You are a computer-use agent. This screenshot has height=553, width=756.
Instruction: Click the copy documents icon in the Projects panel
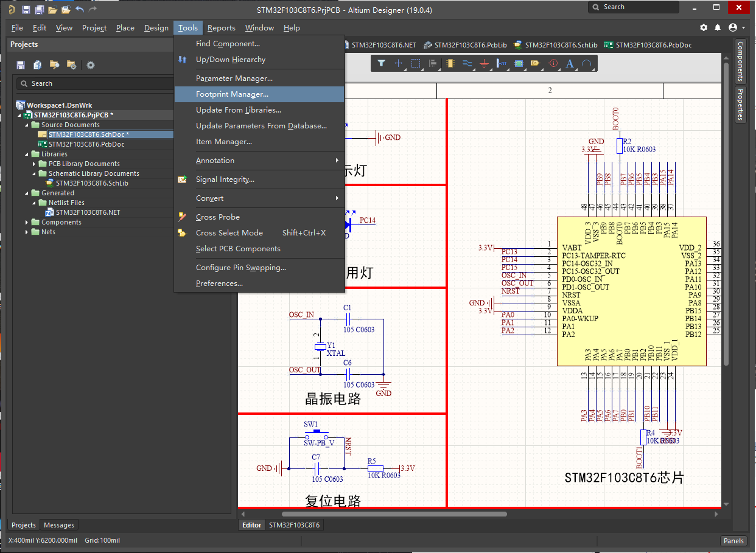pyautogui.click(x=38, y=65)
